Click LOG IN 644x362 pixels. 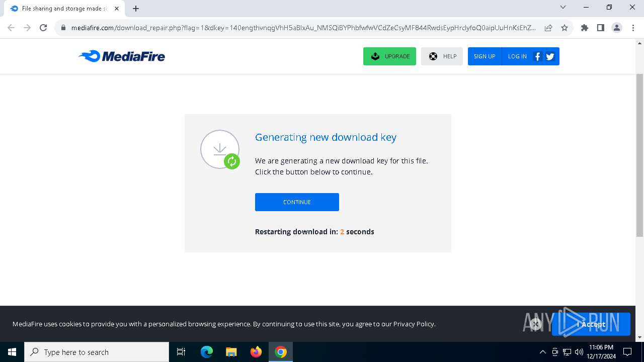517,56
